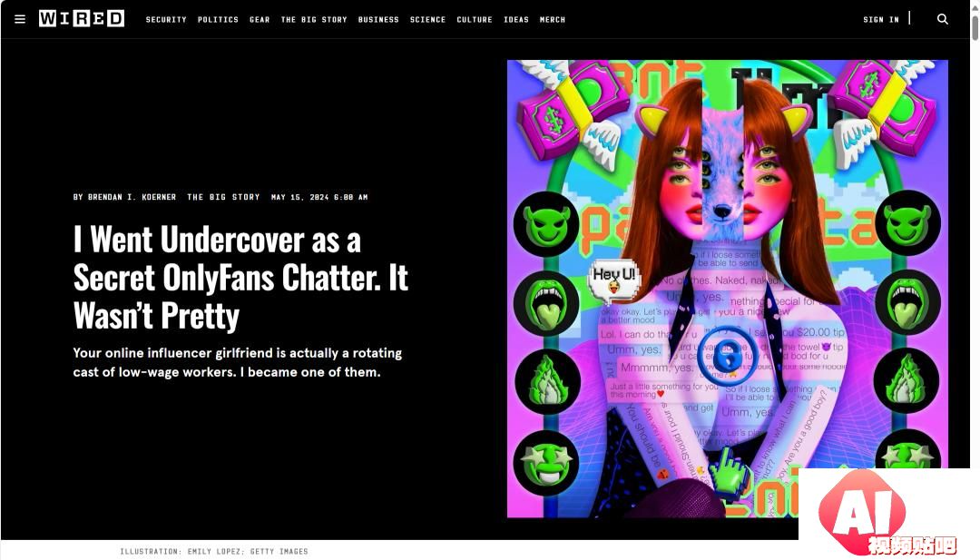
Task: Click the page scrollbar thumb
Action: coord(975,22)
